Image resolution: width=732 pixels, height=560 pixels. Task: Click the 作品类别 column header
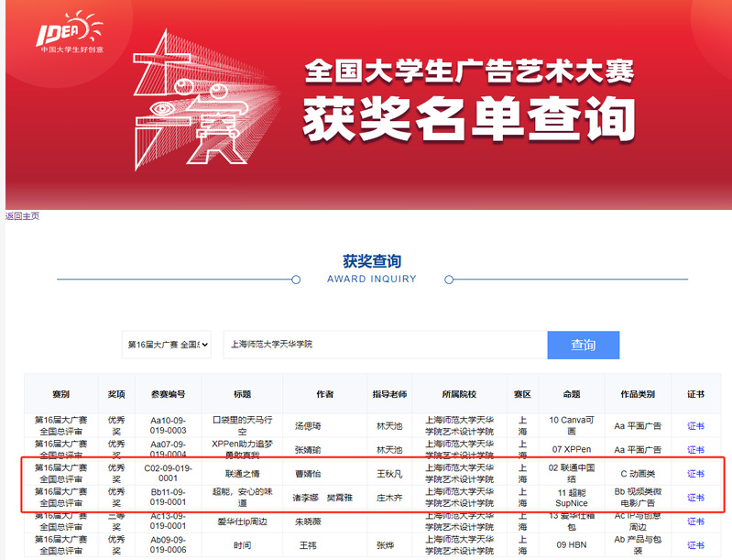click(x=638, y=394)
